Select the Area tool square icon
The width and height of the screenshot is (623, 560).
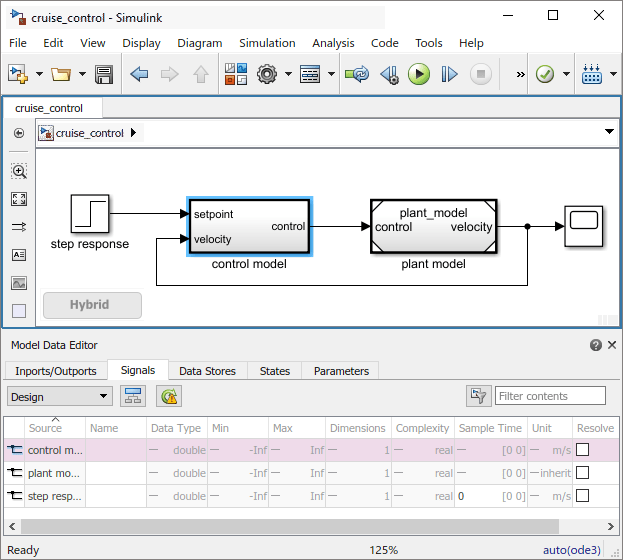point(19,311)
